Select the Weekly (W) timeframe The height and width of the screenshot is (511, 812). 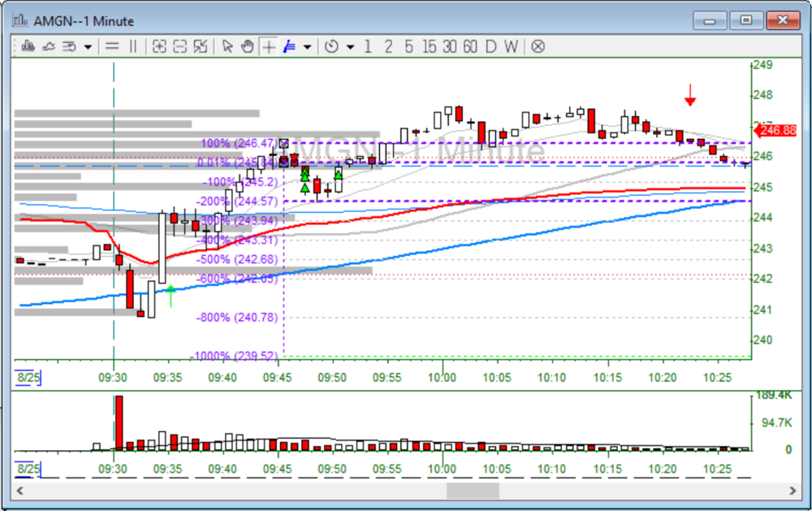point(510,46)
